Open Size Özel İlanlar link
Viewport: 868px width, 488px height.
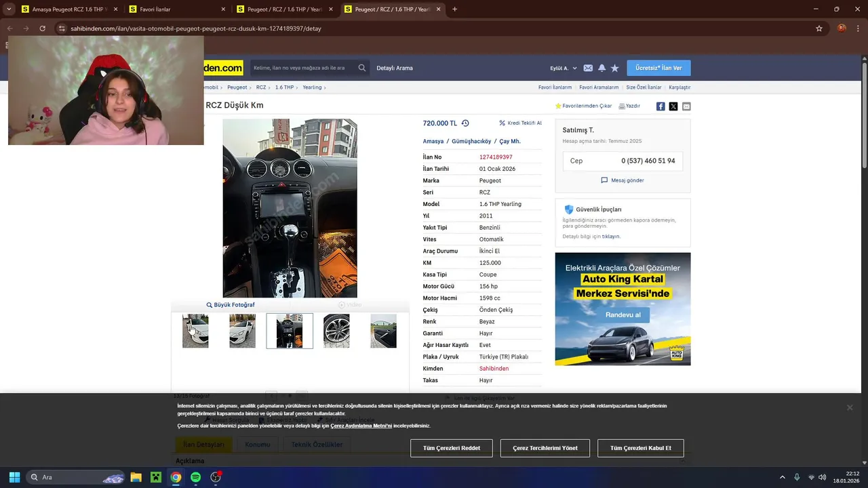(644, 87)
